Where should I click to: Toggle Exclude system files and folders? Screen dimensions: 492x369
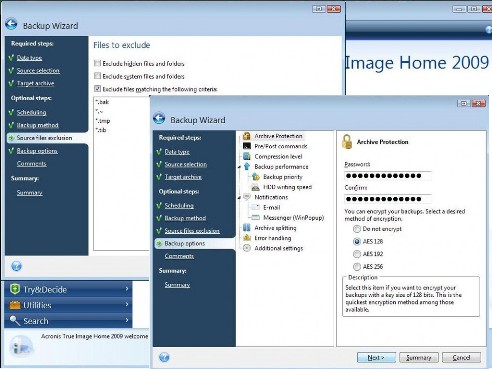97,76
